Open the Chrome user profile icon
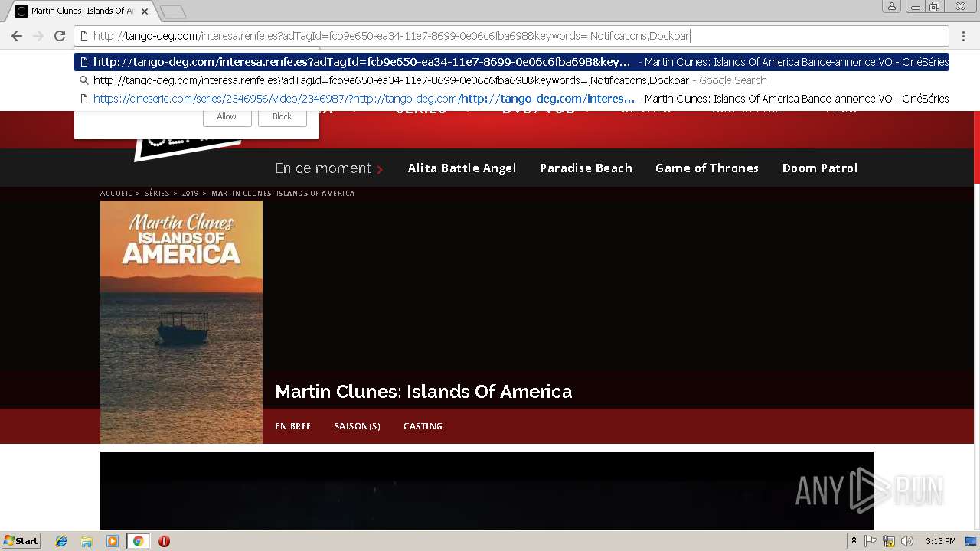Screen dimensions: 980x551 892,6
